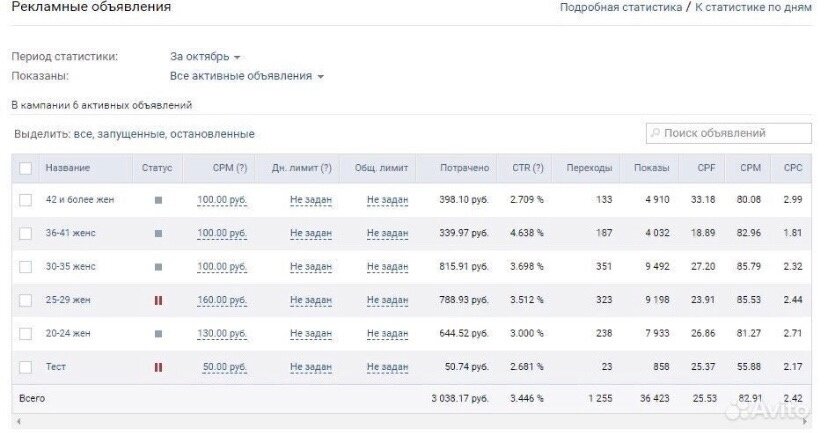828x433 pixels.
Task: Sort by CPM (?) bid column header
Action: [230, 168]
